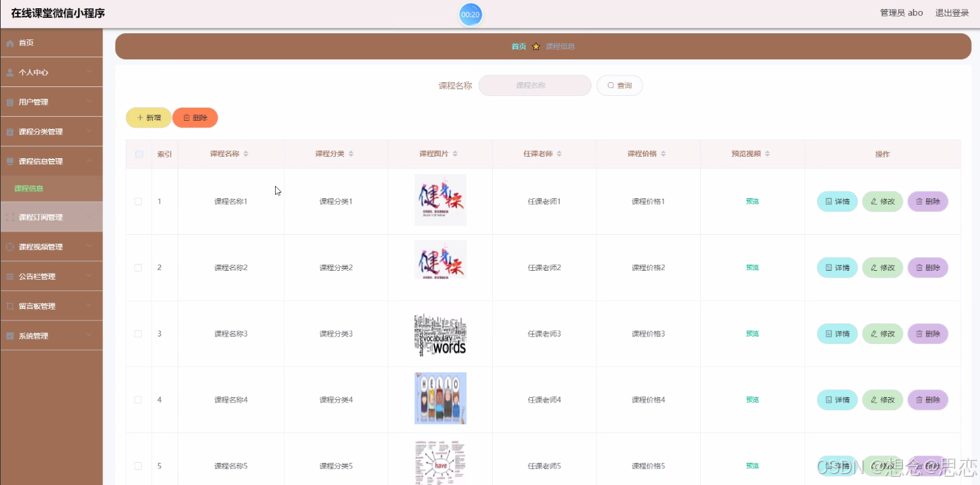Screen dimensions: 980x485
Task: Click the yellow 新增 button
Action: click(x=149, y=118)
